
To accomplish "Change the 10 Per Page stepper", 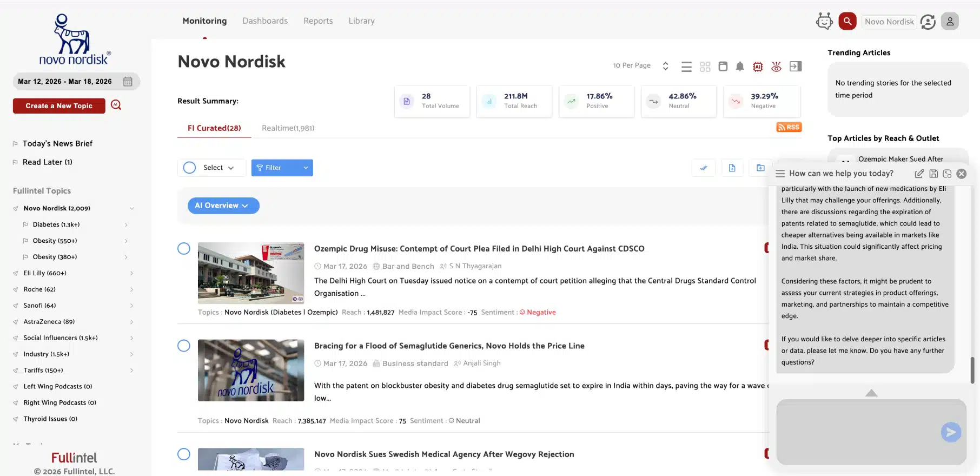I will point(665,66).
